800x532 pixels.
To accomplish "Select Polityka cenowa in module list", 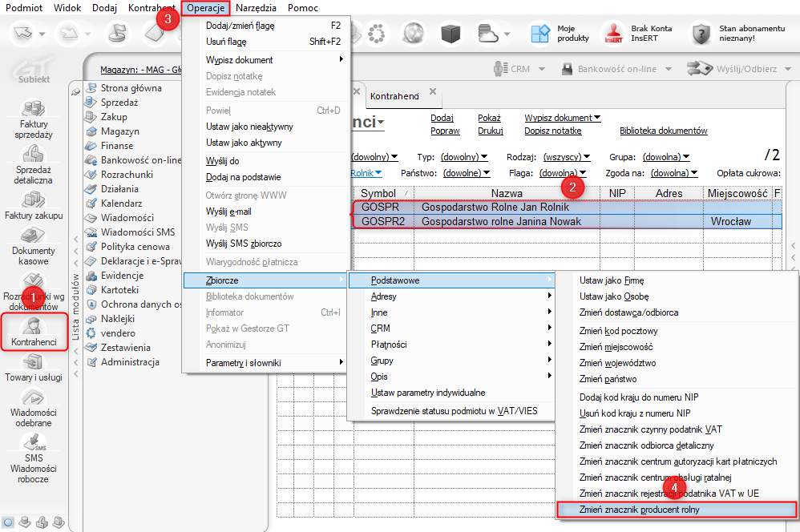I will (135, 246).
